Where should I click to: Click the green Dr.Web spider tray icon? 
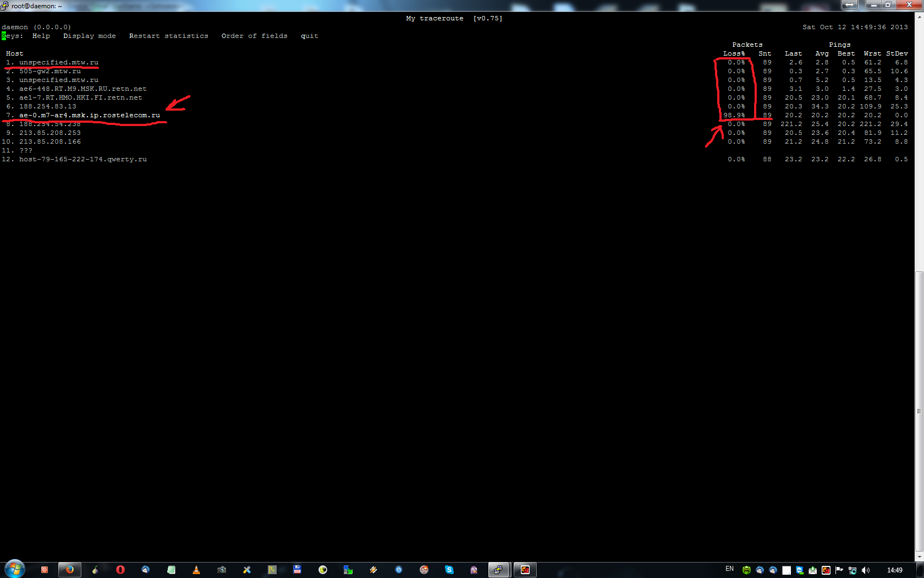click(x=746, y=570)
